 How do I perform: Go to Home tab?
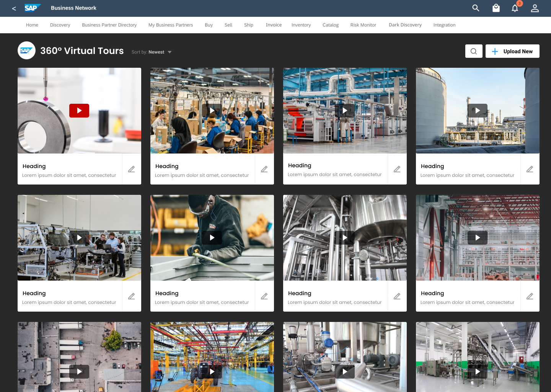coord(32,25)
